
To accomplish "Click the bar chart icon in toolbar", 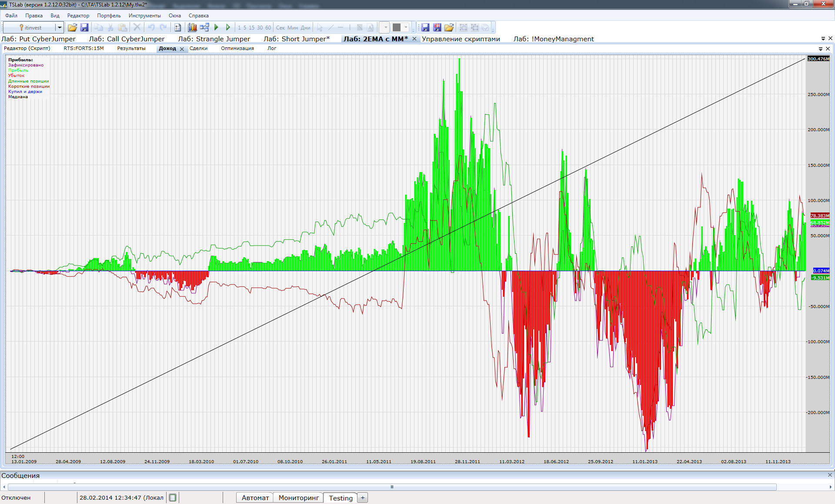I will (192, 27).
